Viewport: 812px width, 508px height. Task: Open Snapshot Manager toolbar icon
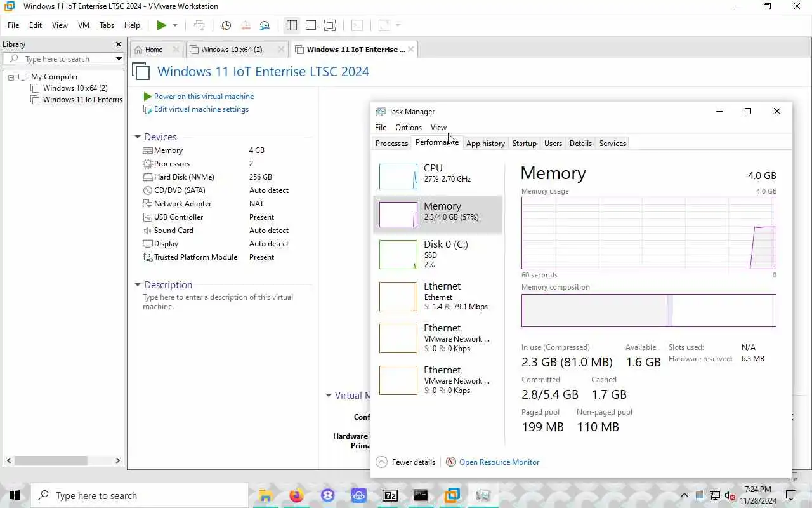[265, 25]
